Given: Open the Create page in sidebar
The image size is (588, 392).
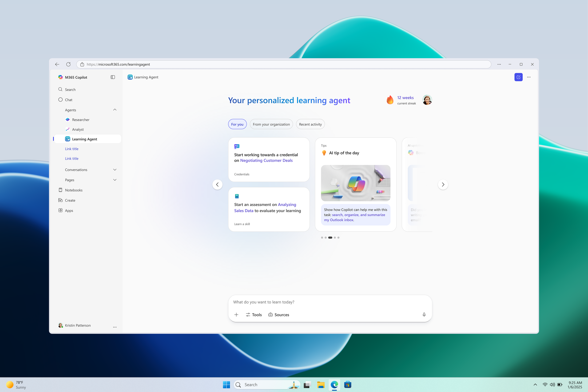Looking at the screenshot, I should point(70,200).
